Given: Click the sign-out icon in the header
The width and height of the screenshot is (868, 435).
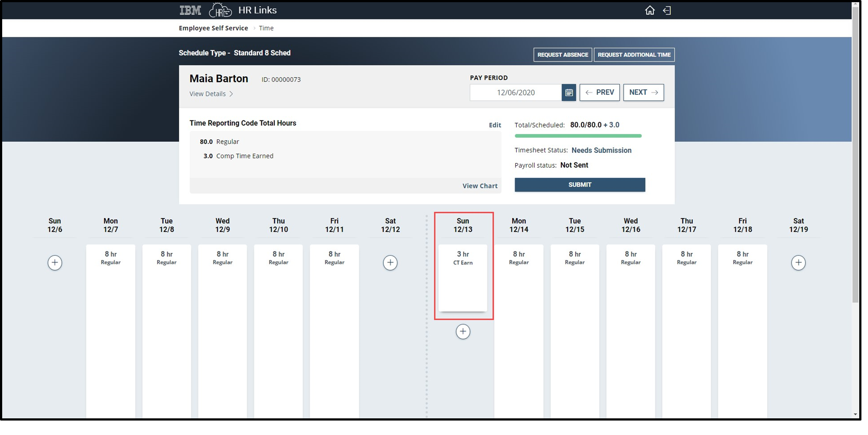Looking at the screenshot, I should tap(667, 10).
